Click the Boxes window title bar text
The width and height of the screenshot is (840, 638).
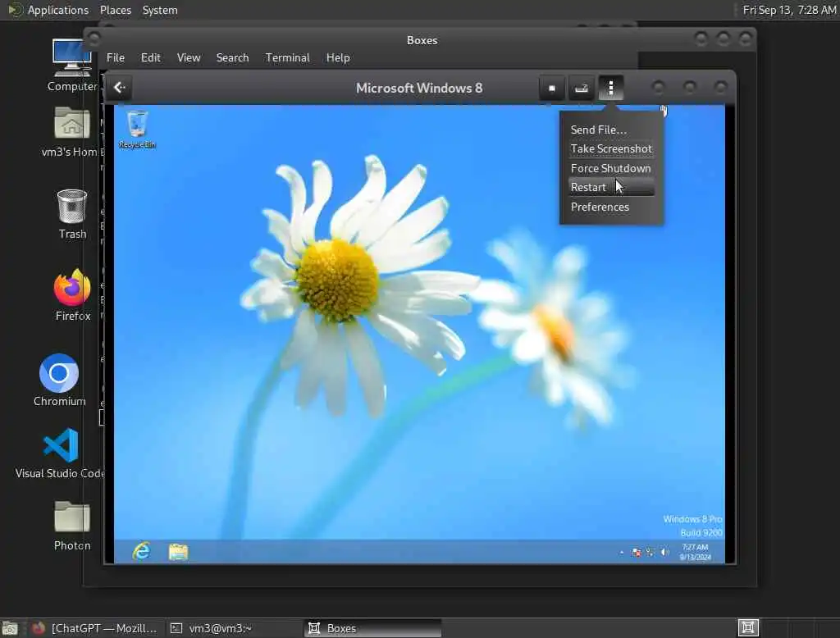pyautogui.click(x=422, y=40)
